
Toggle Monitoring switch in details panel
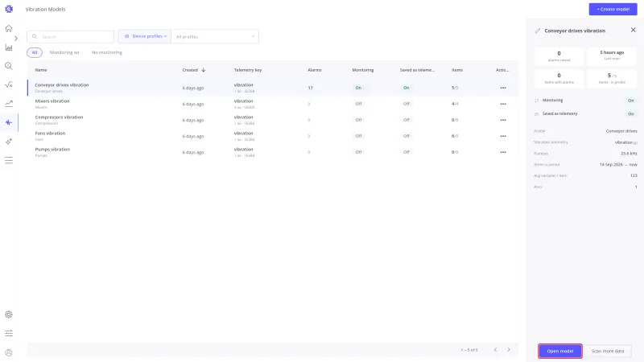click(630, 101)
